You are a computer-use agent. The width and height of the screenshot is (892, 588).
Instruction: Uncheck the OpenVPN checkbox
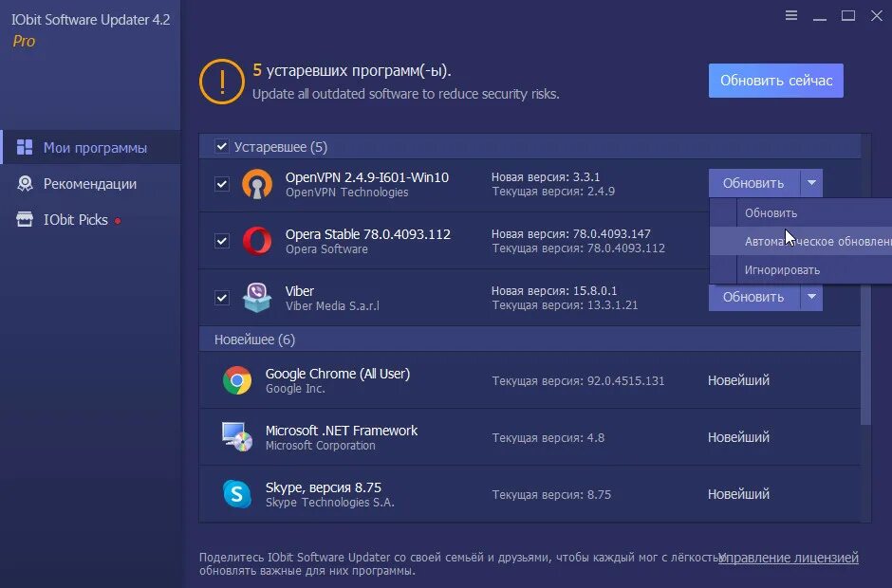pos(222,184)
